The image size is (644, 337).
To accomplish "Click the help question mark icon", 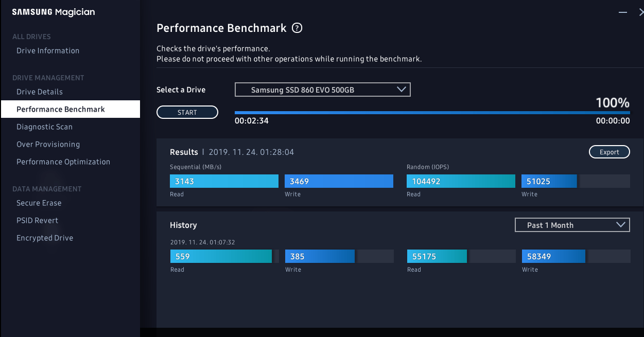I will coord(297,28).
